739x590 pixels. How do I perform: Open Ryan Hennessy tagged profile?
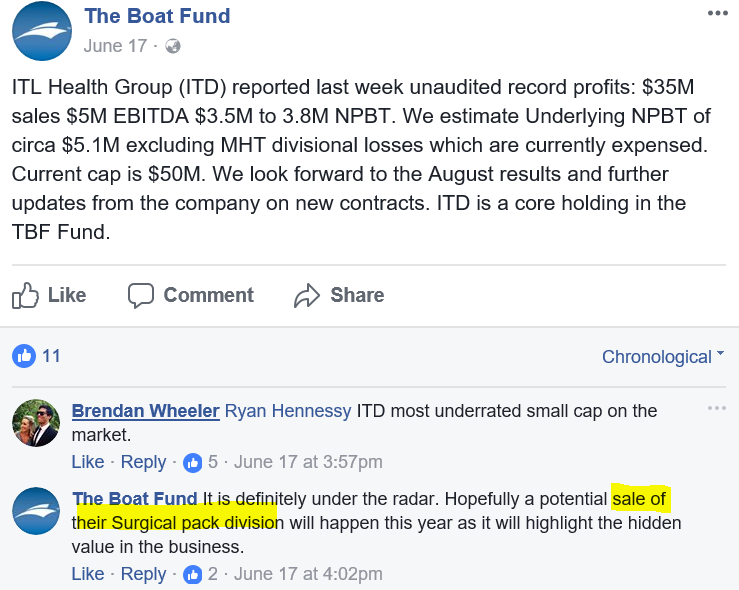288,411
